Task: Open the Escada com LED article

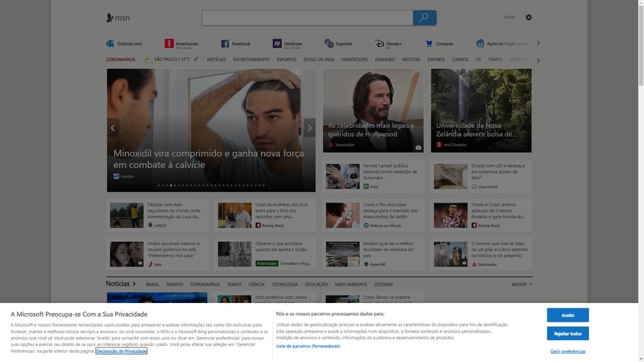Action: (x=481, y=176)
